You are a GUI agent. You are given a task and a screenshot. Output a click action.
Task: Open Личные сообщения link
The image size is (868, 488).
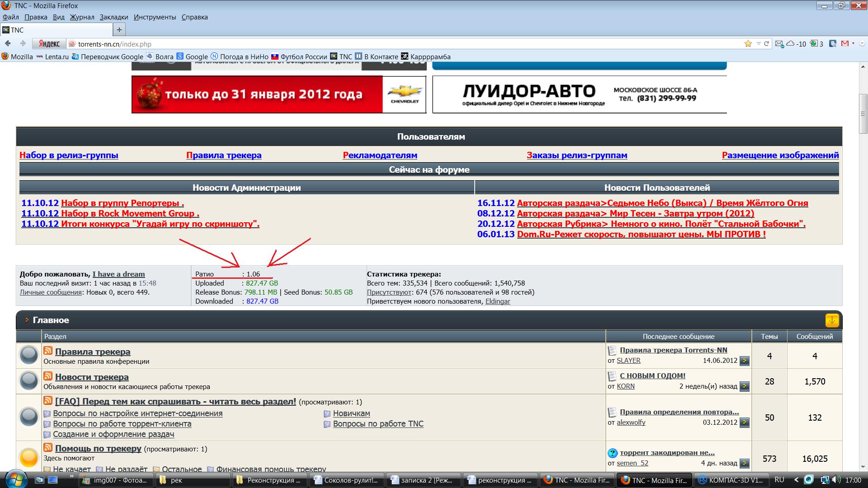51,292
